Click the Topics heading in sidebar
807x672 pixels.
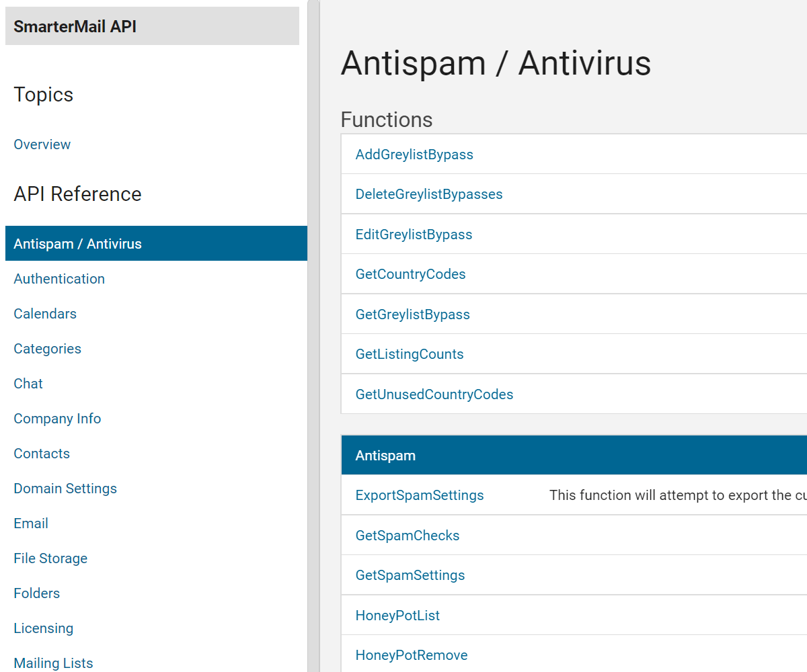(44, 95)
